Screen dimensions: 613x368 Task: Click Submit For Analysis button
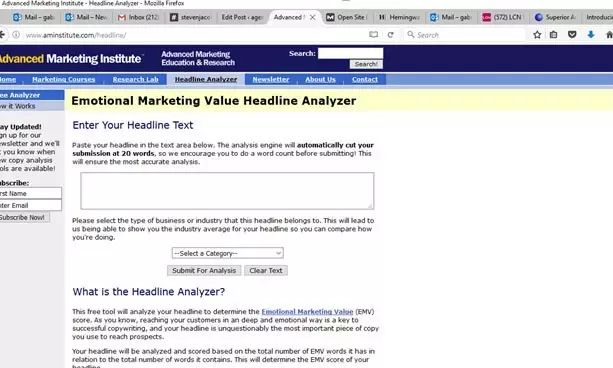[x=204, y=271]
